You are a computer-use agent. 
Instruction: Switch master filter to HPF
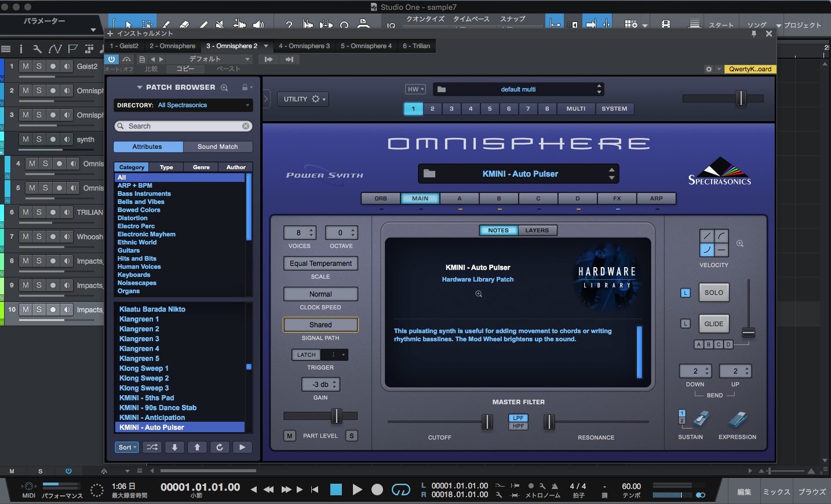(x=518, y=426)
